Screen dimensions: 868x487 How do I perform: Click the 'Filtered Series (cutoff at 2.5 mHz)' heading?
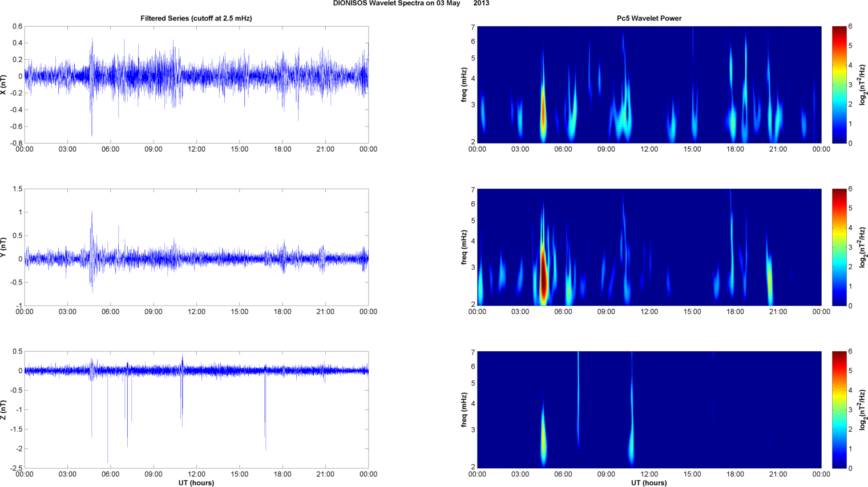click(196, 18)
